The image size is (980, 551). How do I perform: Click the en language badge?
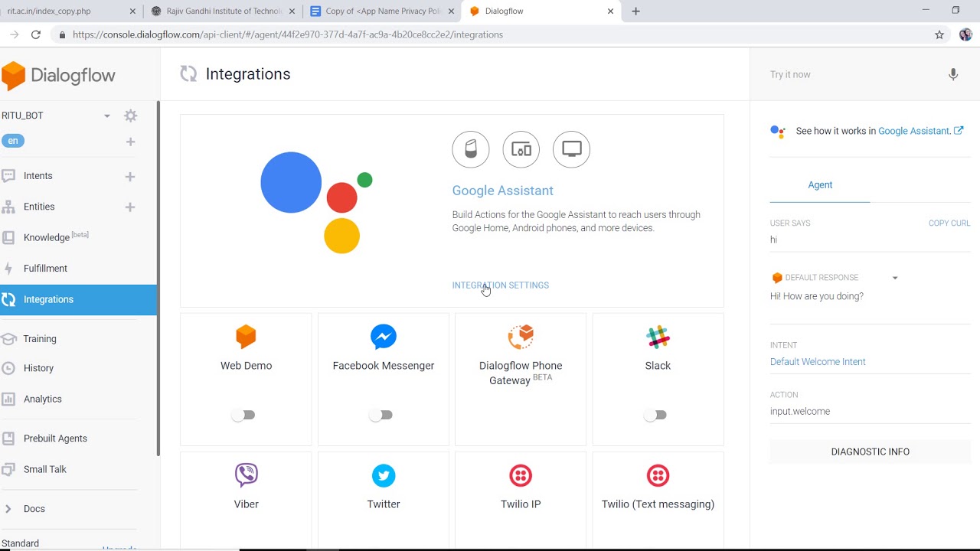point(13,141)
